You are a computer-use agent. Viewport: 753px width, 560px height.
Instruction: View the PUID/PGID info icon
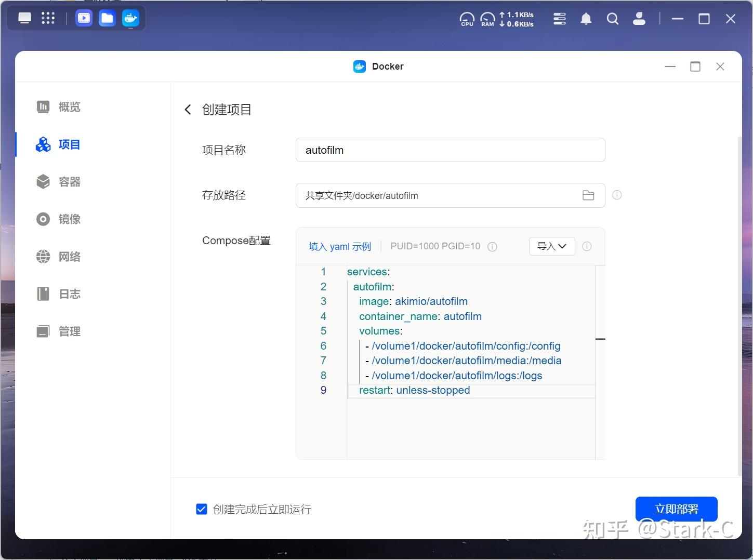click(x=492, y=246)
